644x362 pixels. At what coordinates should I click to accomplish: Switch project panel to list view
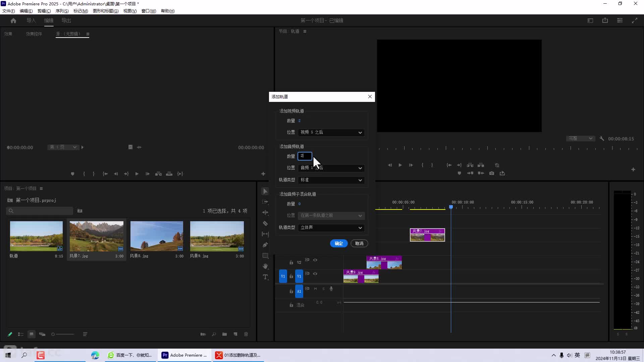click(21, 334)
